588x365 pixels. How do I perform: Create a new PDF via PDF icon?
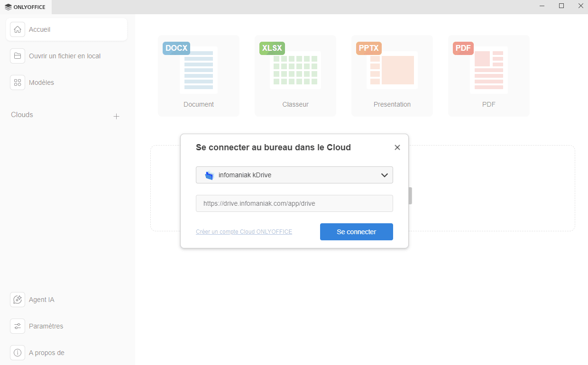click(488, 70)
